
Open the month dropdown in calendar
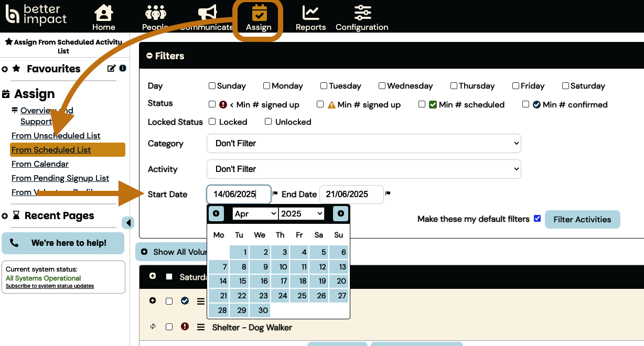point(255,213)
